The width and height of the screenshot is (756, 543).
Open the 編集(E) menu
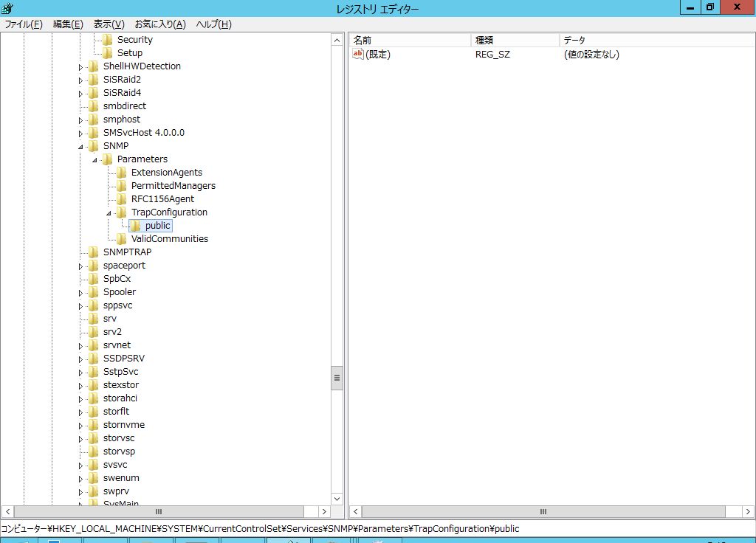coord(68,24)
